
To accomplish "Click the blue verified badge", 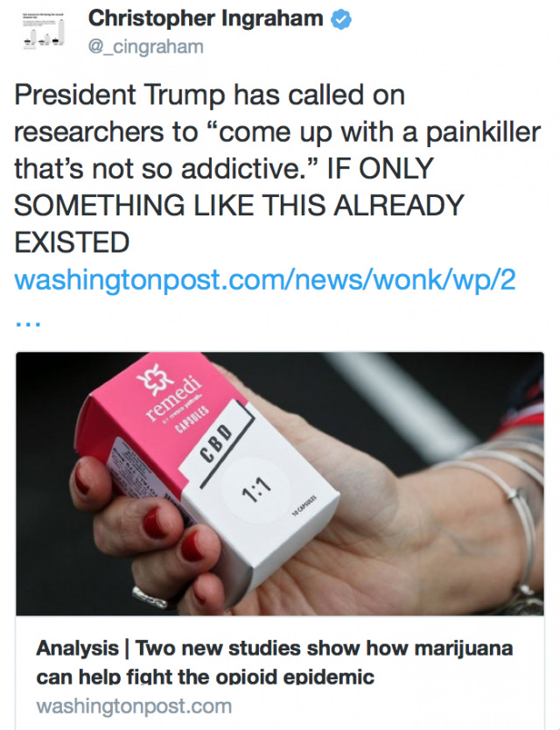I will tap(340, 19).
